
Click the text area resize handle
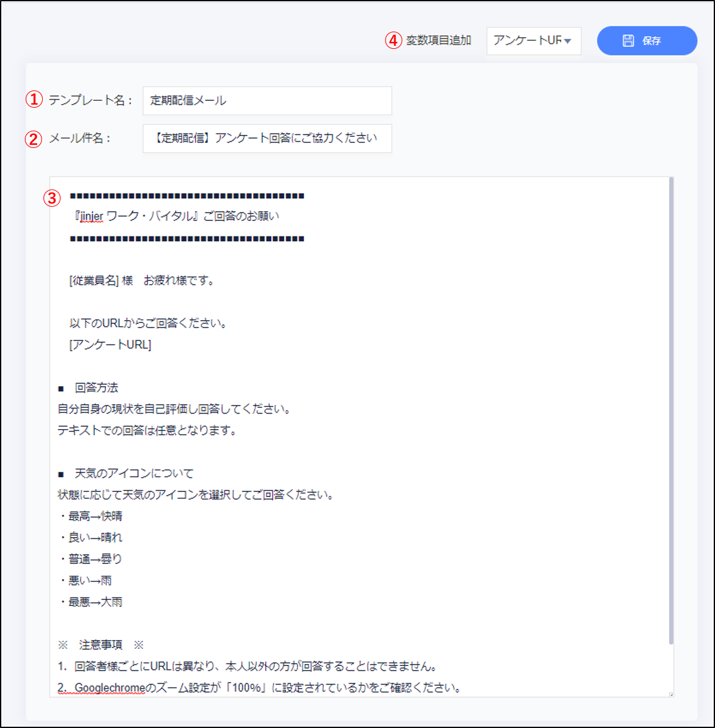671,695
